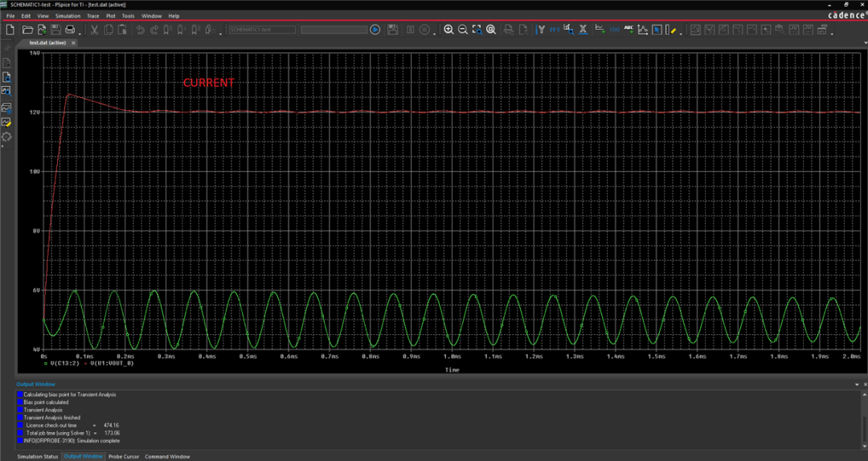Switch to Output Window tab
The height and width of the screenshot is (461, 868).
(x=84, y=456)
